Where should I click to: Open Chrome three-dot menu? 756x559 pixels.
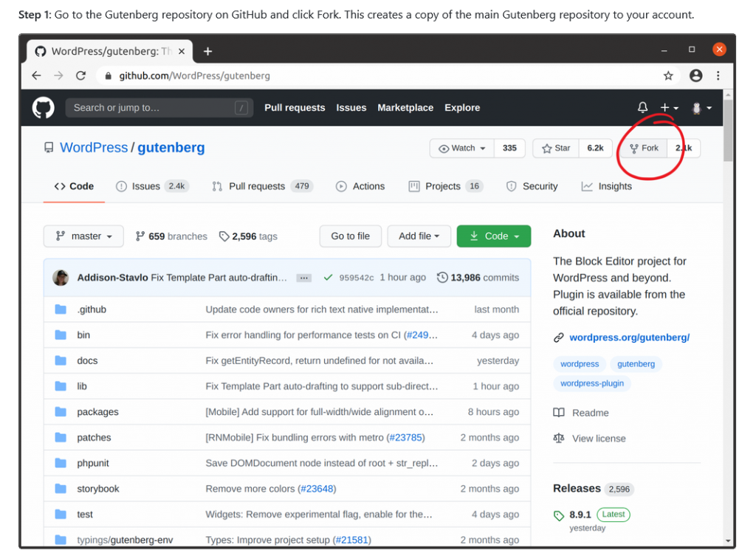click(x=718, y=75)
